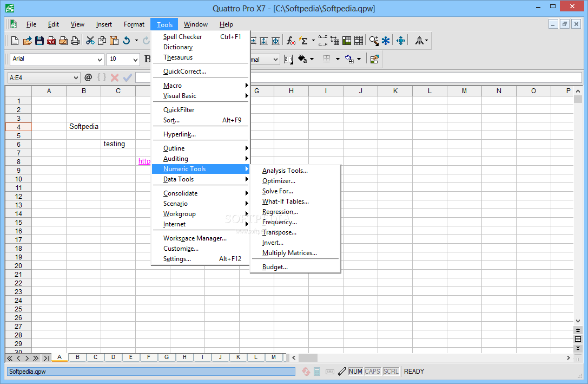
Task: Choose Spell Checker from Tools menu
Action: 201,37
